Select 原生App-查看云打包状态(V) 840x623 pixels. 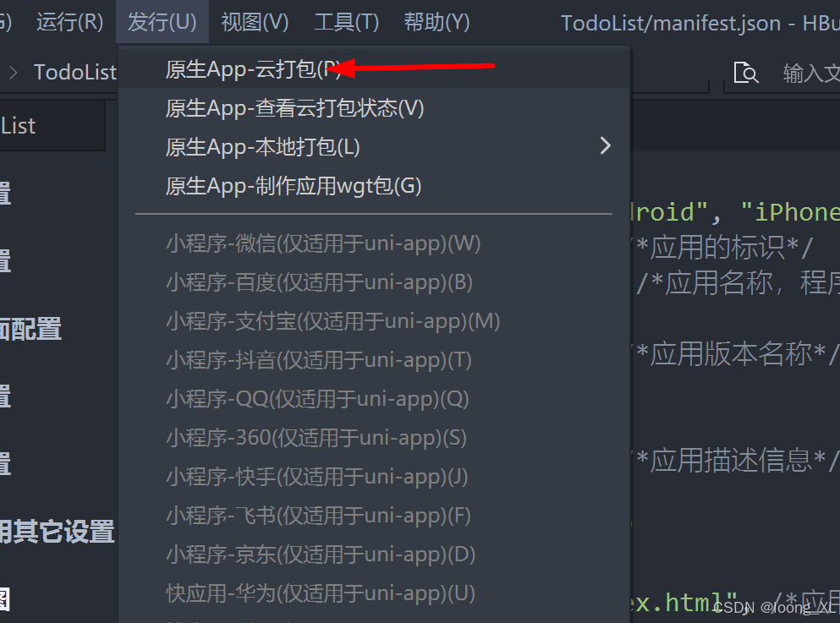click(x=374, y=108)
